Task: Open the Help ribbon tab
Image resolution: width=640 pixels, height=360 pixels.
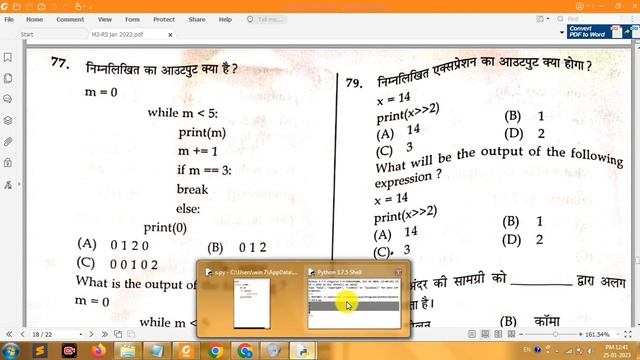Action: click(x=225, y=19)
